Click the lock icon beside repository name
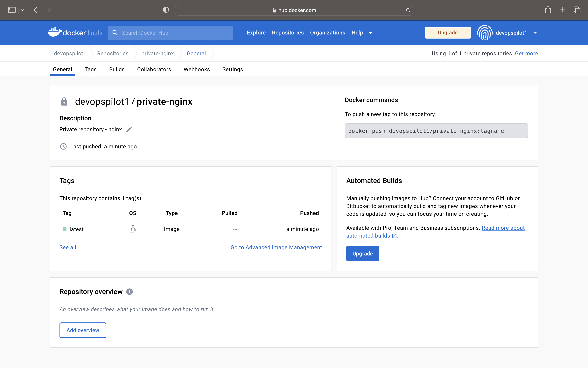588x368 pixels. [x=64, y=101]
